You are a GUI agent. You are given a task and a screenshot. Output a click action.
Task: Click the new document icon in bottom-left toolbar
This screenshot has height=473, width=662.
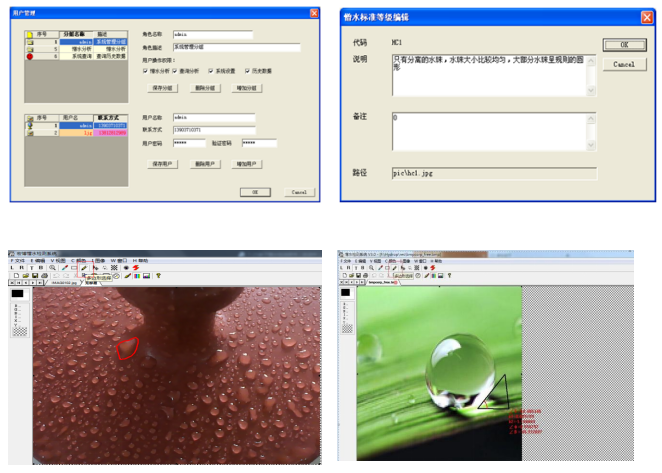pos(15,276)
